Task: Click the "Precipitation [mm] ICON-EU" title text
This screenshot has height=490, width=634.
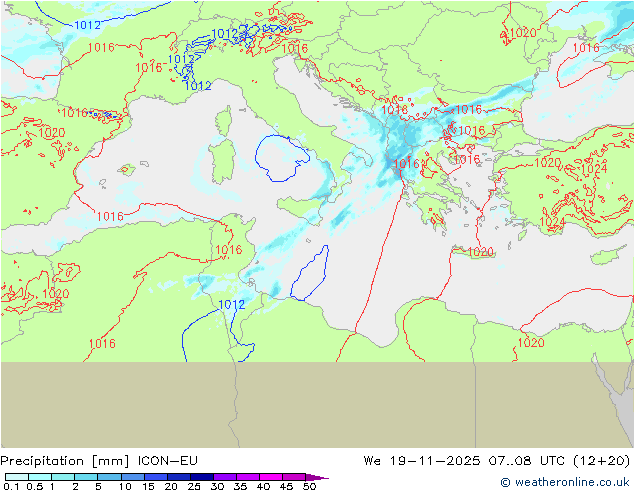Action: 99,461
